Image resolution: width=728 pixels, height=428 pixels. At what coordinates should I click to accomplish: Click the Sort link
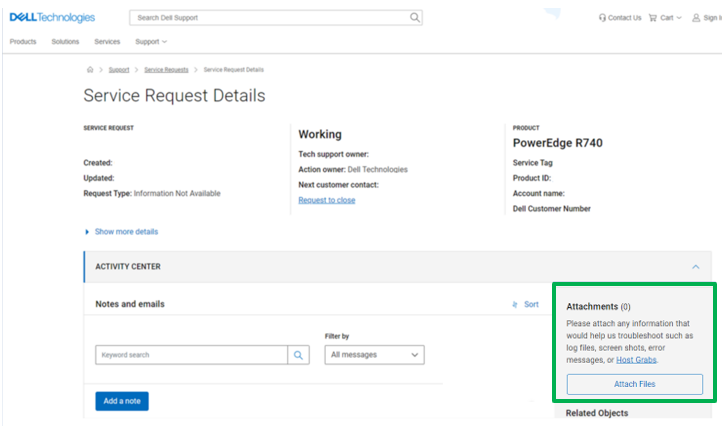(531, 305)
